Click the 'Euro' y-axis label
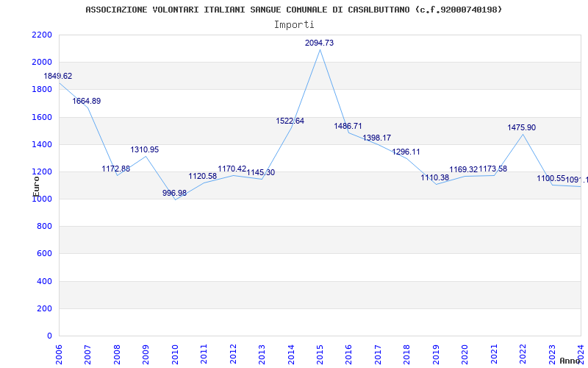The width and height of the screenshot is (588, 368). point(36,186)
